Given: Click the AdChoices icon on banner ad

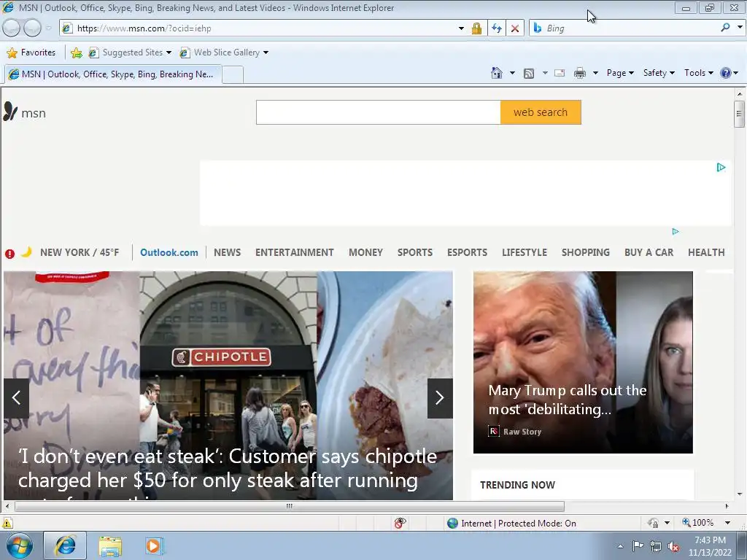Looking at the screenshot, I should click(x=721, y=167).
